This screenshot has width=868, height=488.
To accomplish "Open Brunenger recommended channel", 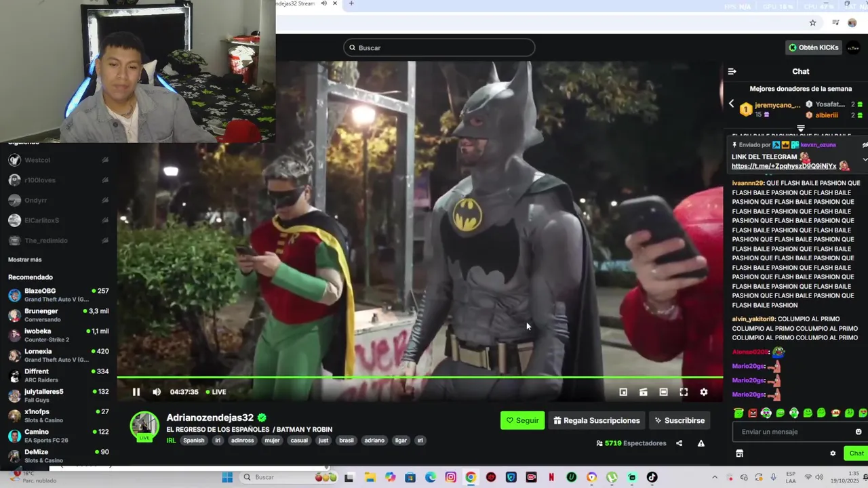I will [x=58, y=315].
